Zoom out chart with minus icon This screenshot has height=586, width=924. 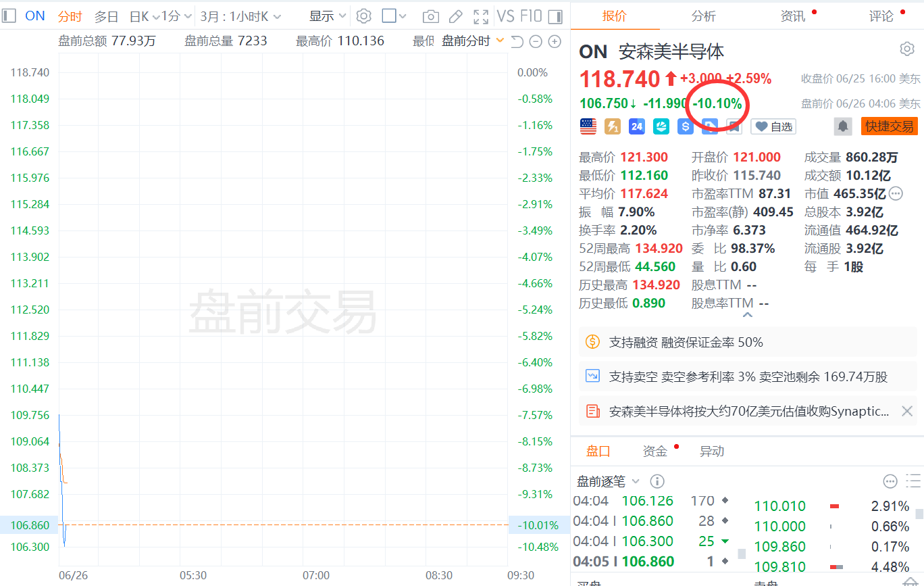536,42
